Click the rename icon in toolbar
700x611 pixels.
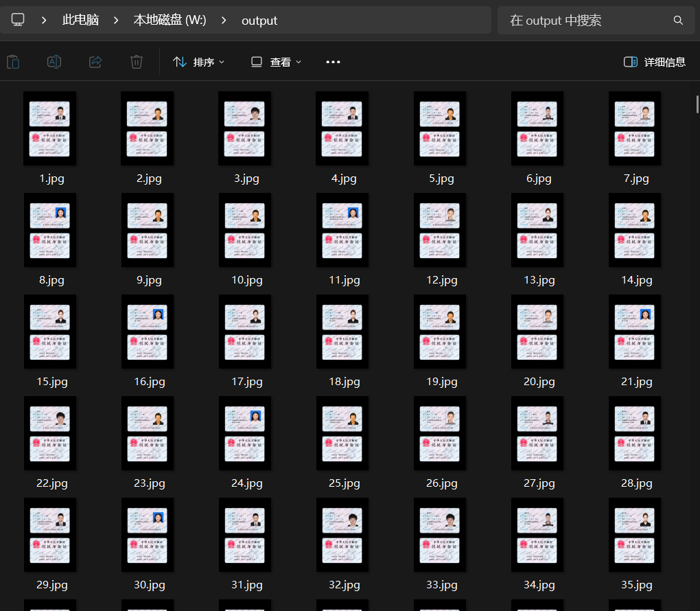(x=54, y=62)
